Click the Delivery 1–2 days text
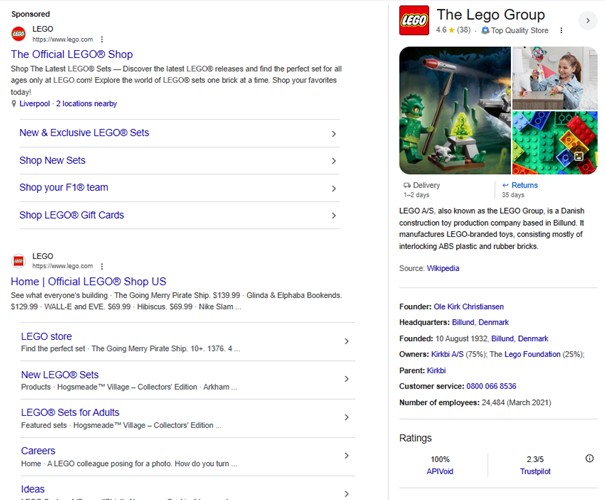 click(x=421, y=189)
